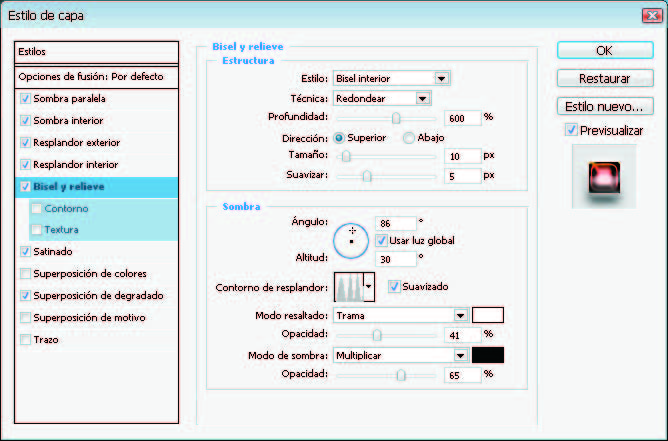
Task: Select the Resplandor exterior list entry
Action: [x=77, y=142]
